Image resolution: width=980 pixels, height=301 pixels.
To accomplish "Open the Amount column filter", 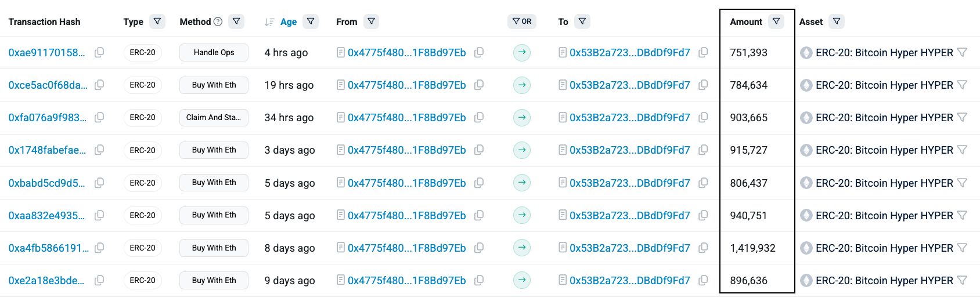I will (776, 21).
